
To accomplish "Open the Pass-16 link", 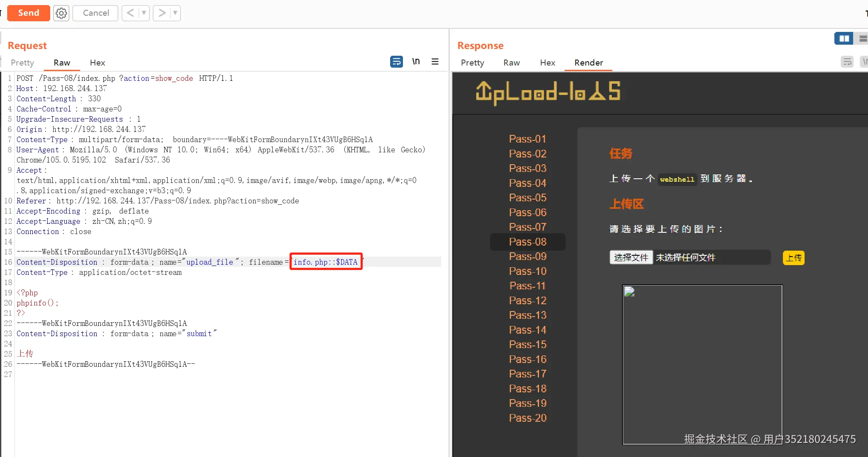I will (x=528, y=359).
